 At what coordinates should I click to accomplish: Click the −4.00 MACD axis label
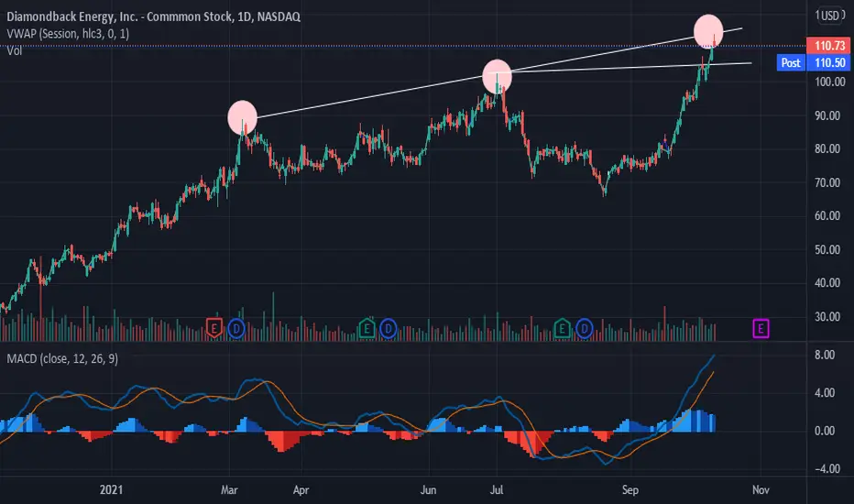click(827, 469)
